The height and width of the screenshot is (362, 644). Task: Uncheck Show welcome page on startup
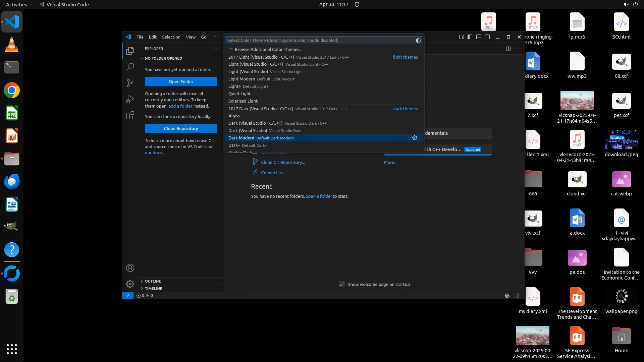pos(342,284)
